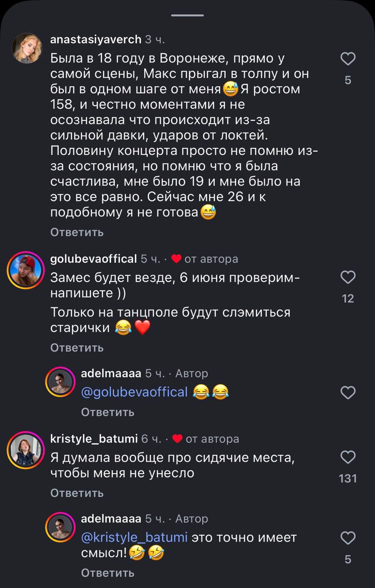Viewport: 375px width, 588px height.
Task: Open the @golubevaoffical mention link
Action: point(134,392)
